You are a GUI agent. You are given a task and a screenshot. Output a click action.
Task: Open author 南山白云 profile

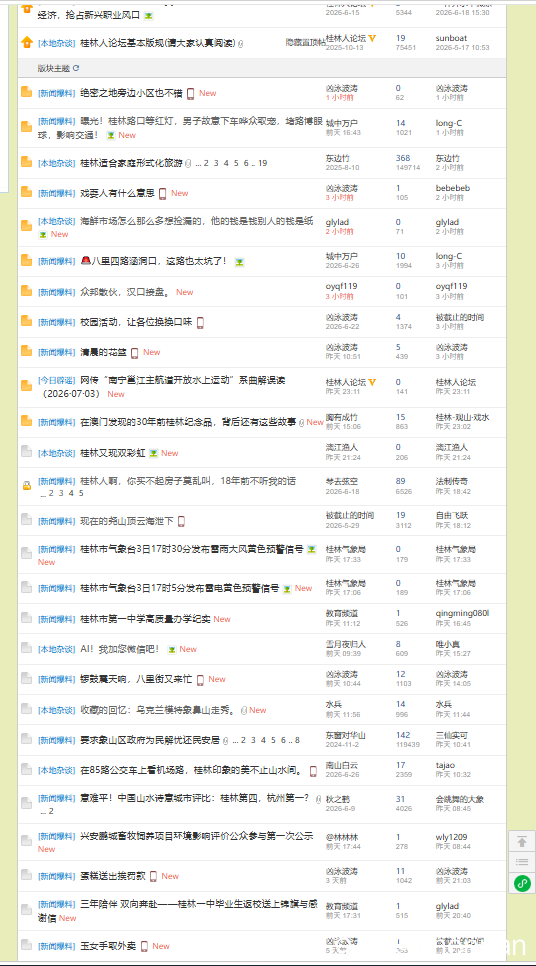[x=341, y=765]
